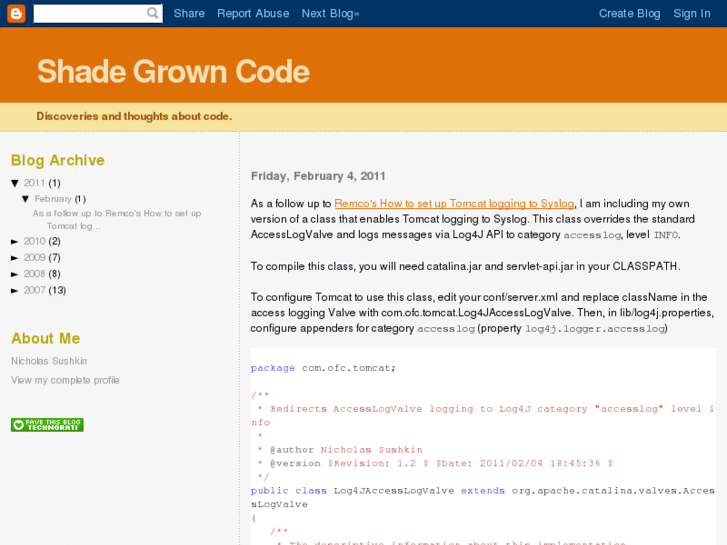Open the Share menu in the navbar
Image resolution: width=727 pixels, height=545 pixels.
[189, 13]
